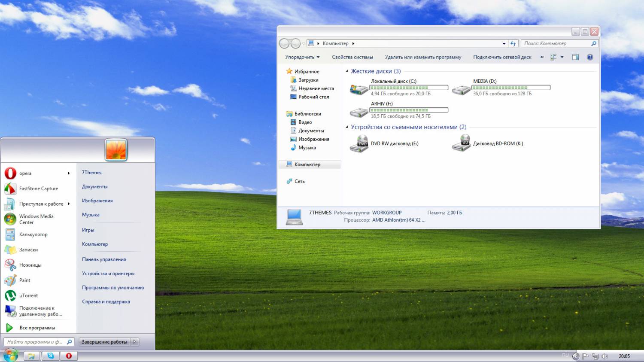
Task: Open the MEDIA (D:) drive icon
Action: click(461, 89)
